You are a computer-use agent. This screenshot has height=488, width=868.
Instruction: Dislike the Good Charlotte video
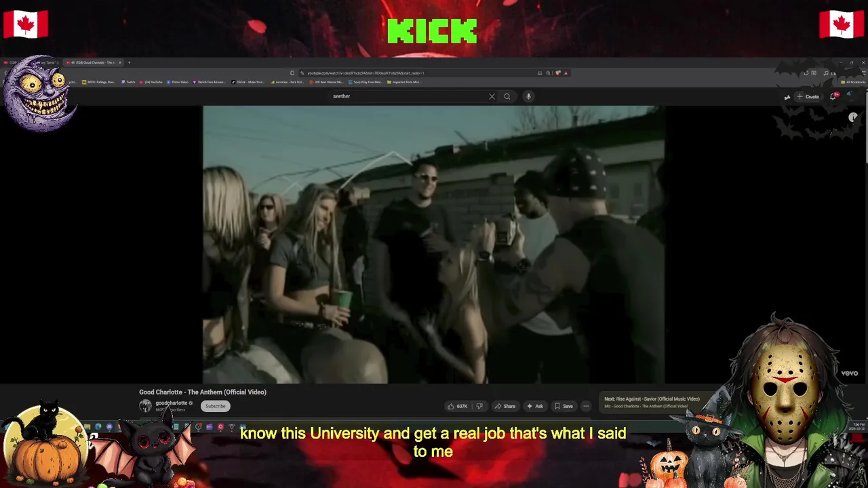coord(479,406)
